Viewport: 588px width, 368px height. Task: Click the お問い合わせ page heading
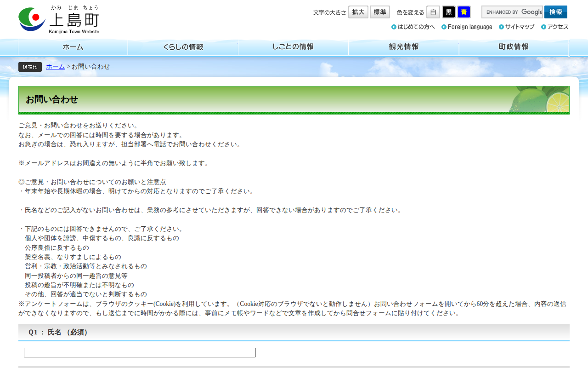tap(52, 99)
